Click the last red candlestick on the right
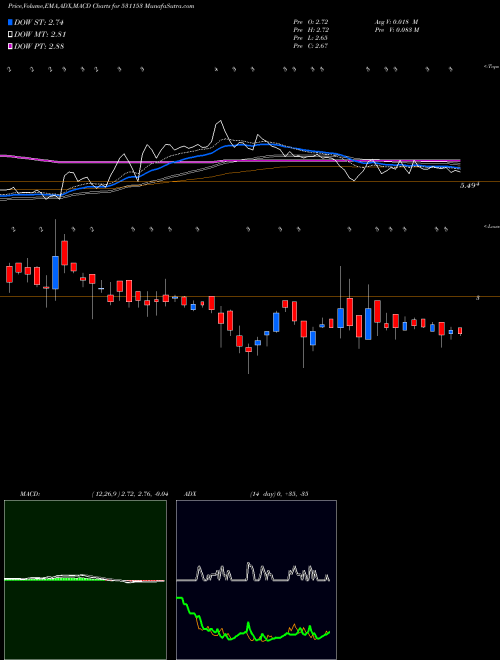500x660 pixels. coord(460,331)
